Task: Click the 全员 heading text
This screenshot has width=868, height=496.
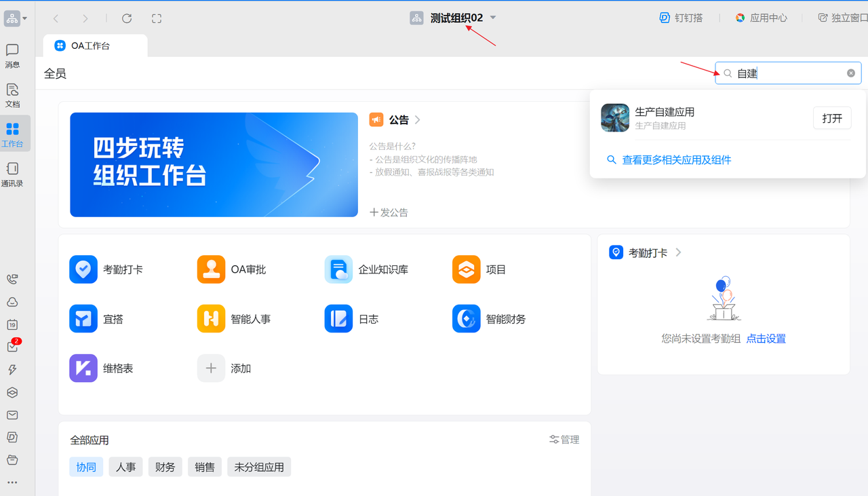Action: [56, 73]
